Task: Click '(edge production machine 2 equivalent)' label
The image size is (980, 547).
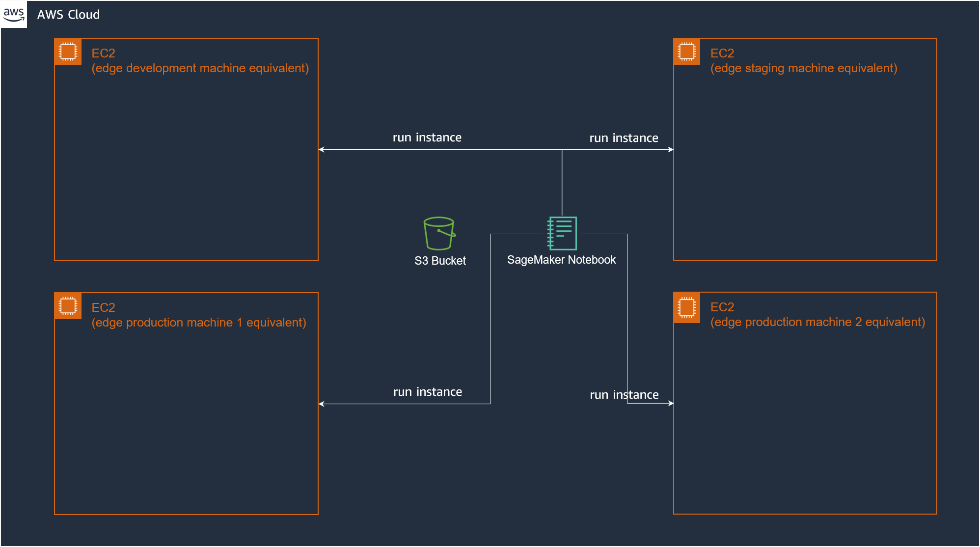Action: (817, 322)
